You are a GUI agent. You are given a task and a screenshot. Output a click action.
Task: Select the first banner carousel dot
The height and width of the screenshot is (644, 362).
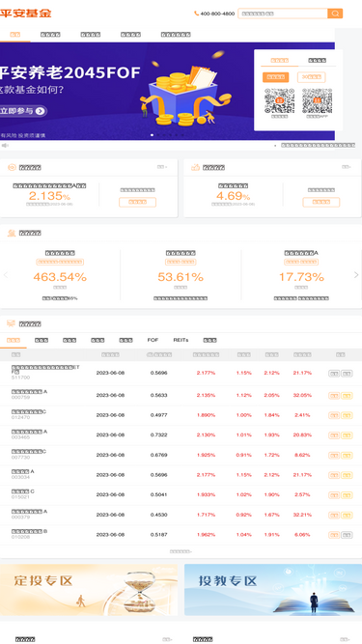click(x=153, y=135)
